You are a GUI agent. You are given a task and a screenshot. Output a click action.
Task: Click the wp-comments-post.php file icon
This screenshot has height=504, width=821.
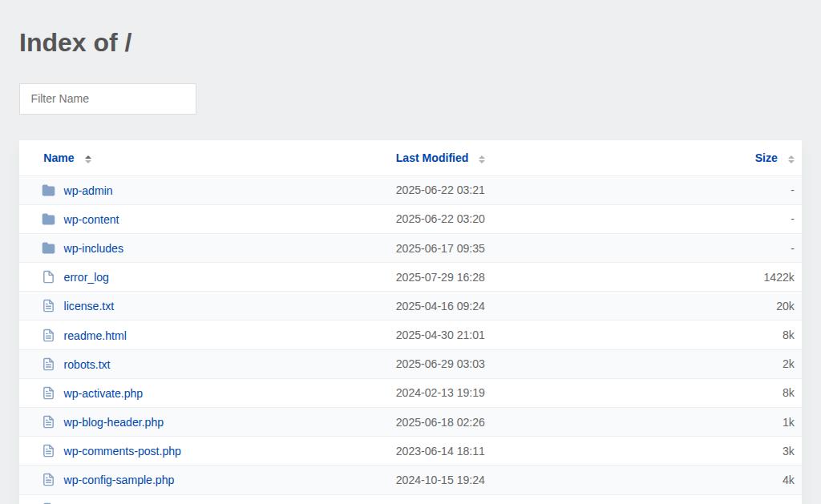pos(48,450)
